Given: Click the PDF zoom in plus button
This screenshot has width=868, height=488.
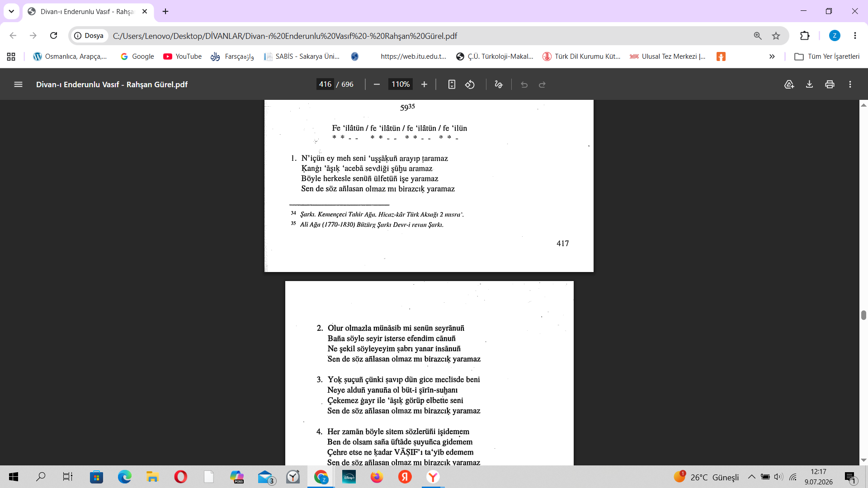Looking at the screenshot, I should tap(424, 84).
